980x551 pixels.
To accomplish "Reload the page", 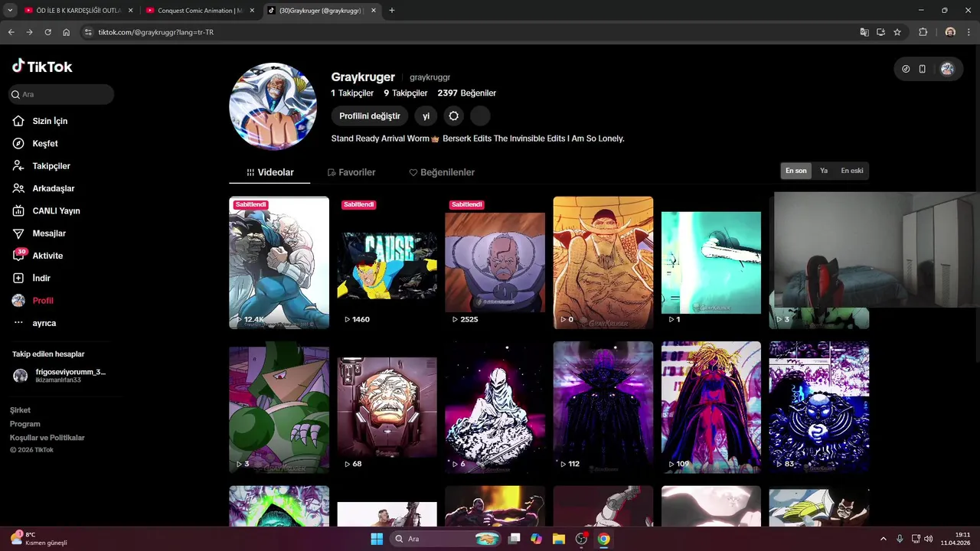I will [48, 32].
